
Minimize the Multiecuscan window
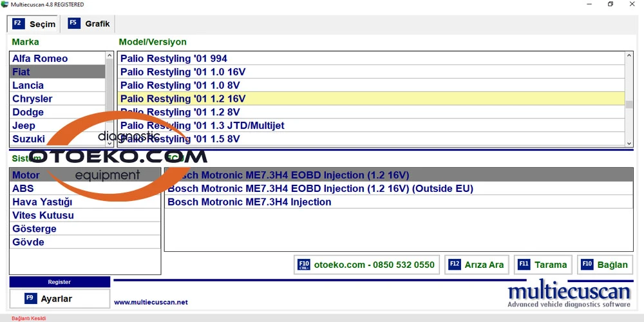click(x=589, y=4)
